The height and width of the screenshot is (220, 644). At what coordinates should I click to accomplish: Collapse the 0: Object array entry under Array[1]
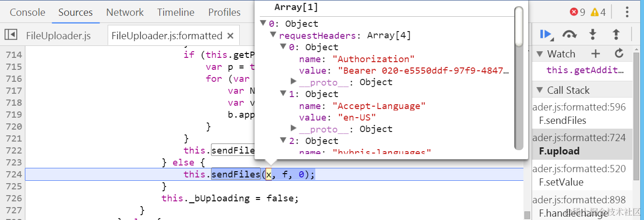point(263,23)
